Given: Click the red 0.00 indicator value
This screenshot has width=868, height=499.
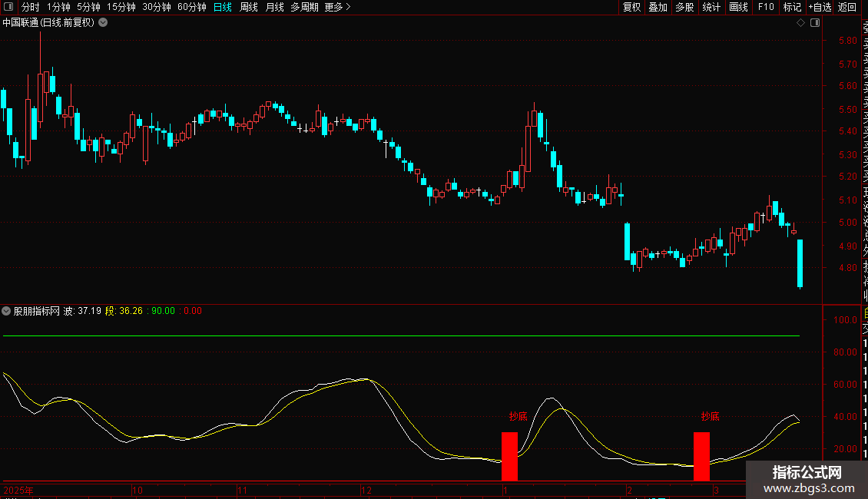Looking at the screenshot, I should point(193,311).
